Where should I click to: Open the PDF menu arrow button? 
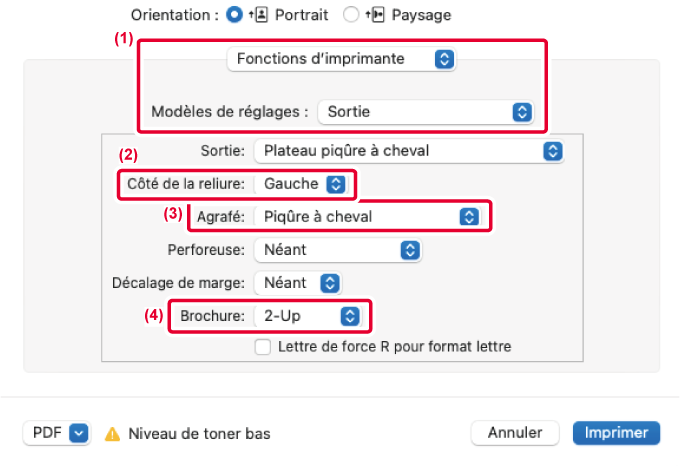[78, 433]
